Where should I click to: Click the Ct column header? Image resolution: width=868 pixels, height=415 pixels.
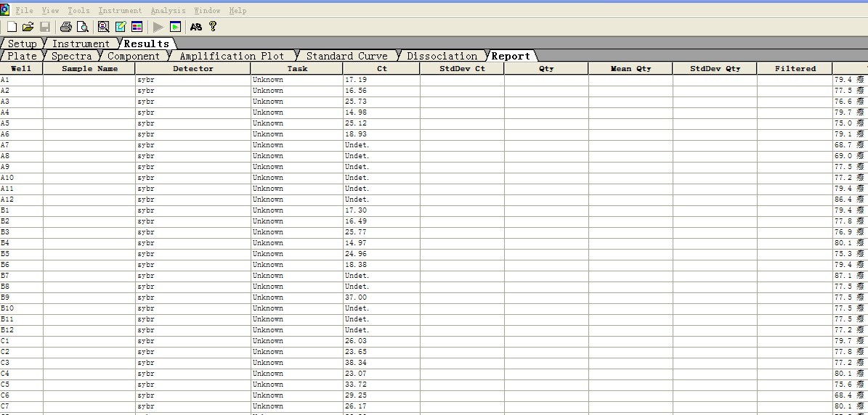[382, 68]
